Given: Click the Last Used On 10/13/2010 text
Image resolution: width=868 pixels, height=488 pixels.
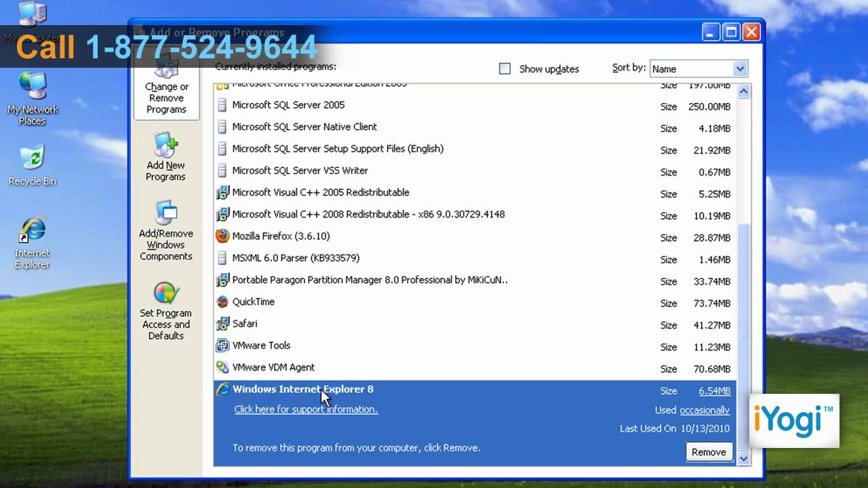Looking at the screenshot, I should coord(674,428).
